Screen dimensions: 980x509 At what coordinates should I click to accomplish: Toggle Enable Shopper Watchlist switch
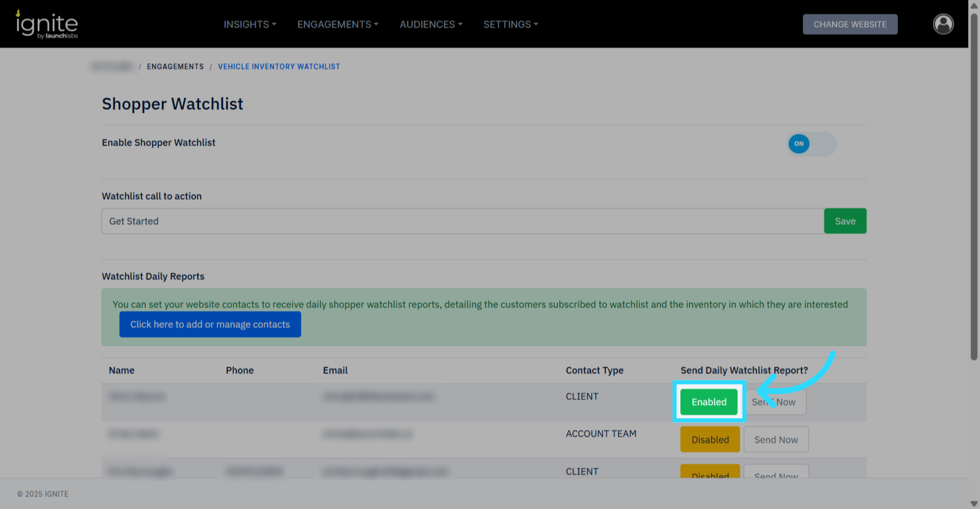coord(811,144)
